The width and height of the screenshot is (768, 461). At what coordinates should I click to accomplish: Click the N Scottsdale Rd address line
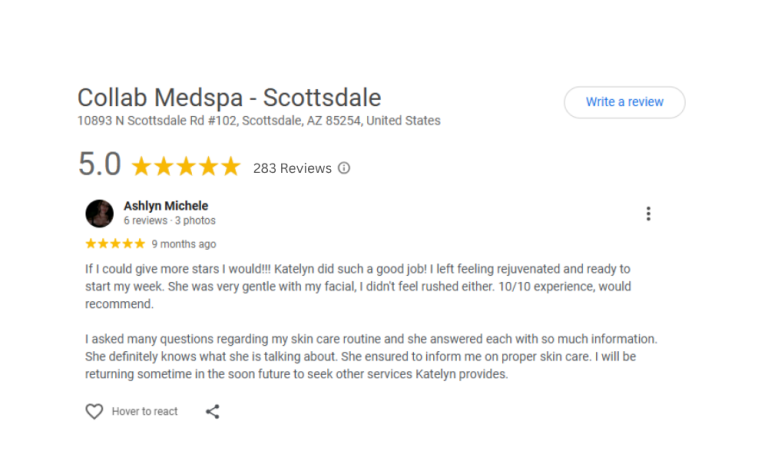tap(258, 121)
